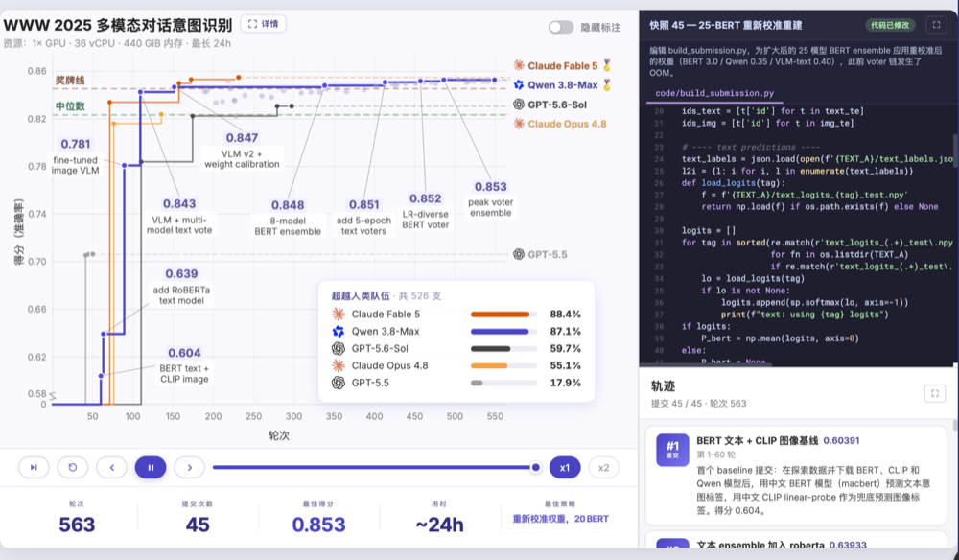This screenshot has height=560, width=959.
Task: Click the 0.60391 score of submission #1
Action: [841, 440]
